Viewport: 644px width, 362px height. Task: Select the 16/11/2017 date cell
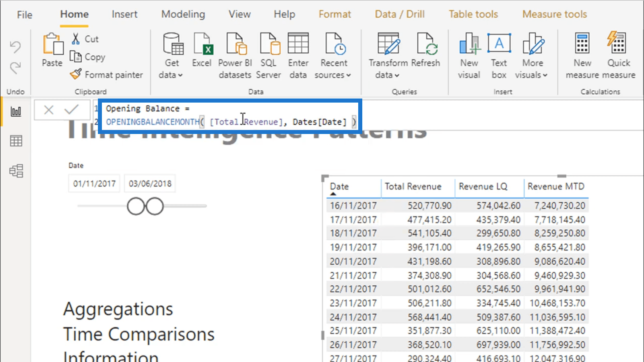(353, 206)
